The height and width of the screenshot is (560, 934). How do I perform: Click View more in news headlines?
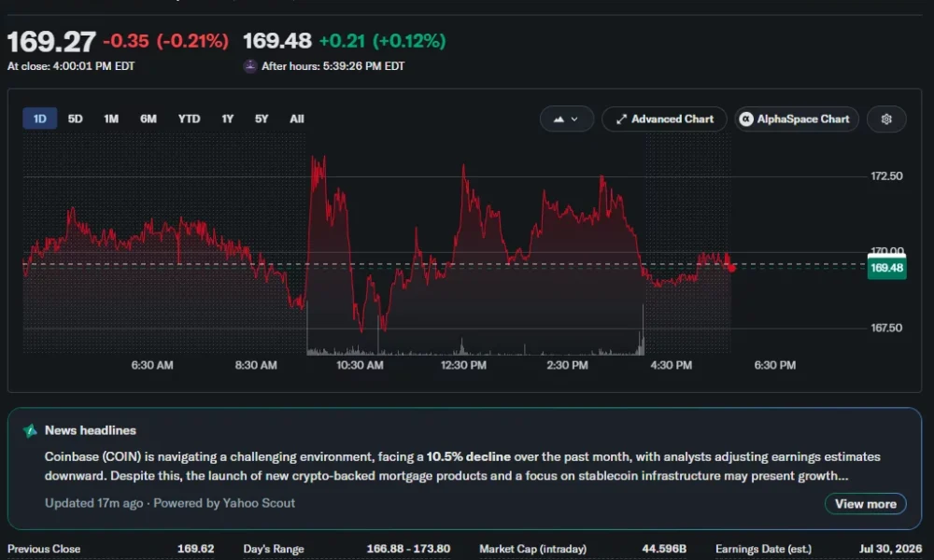coord(866,504)
